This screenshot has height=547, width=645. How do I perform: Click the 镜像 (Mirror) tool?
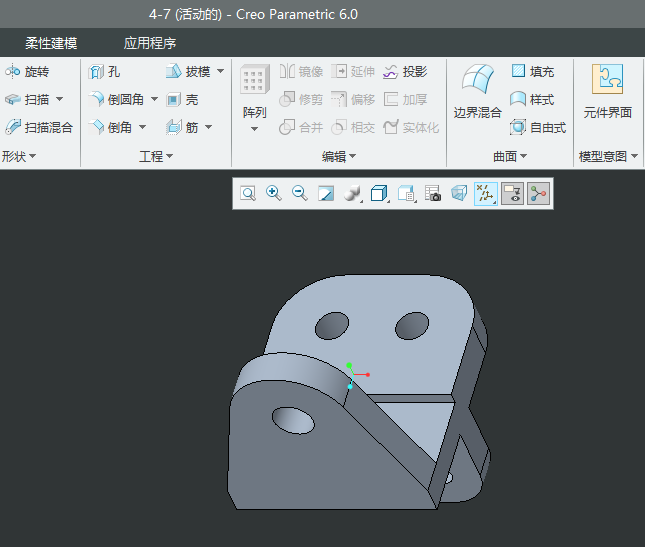tap(301, 72)
